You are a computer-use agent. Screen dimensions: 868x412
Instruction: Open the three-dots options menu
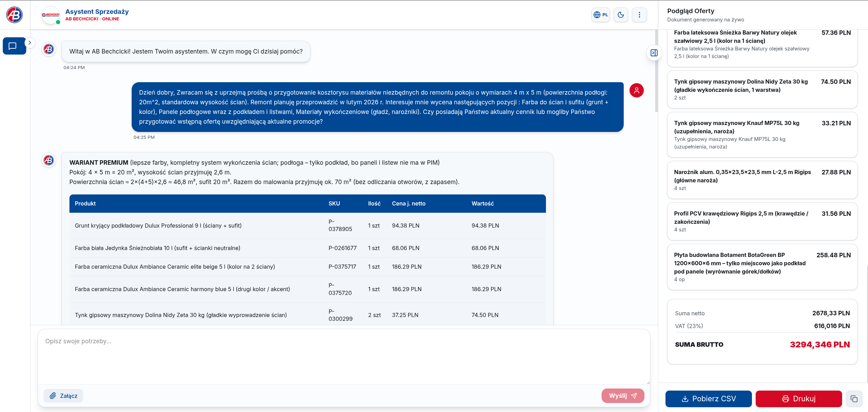pyautogui.click(x=639, y=15)
